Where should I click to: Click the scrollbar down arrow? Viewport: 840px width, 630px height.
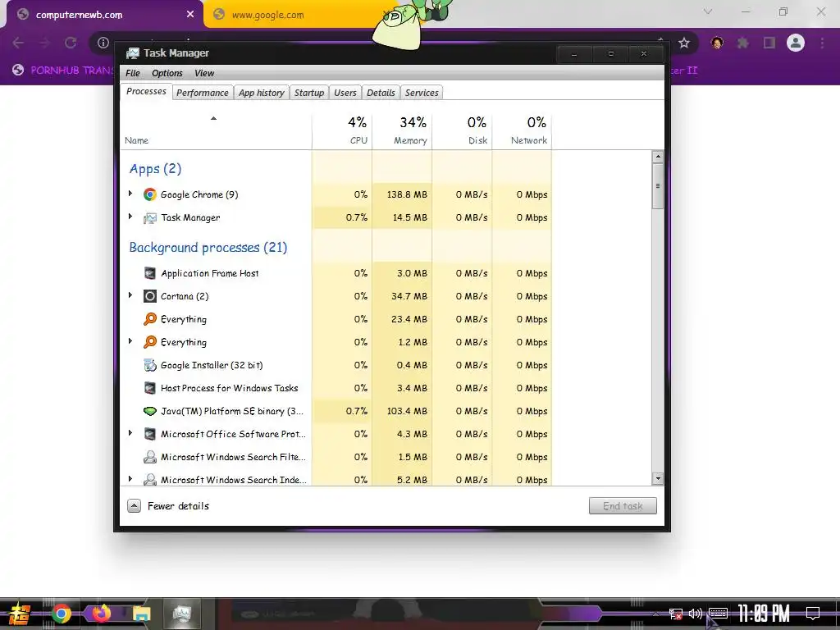(x=658, y=479)
